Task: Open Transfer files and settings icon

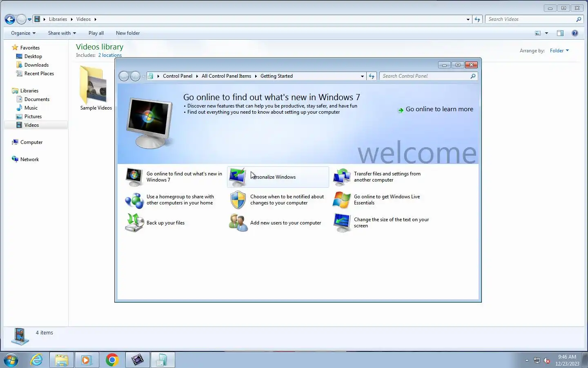Action: coord(342,177)
